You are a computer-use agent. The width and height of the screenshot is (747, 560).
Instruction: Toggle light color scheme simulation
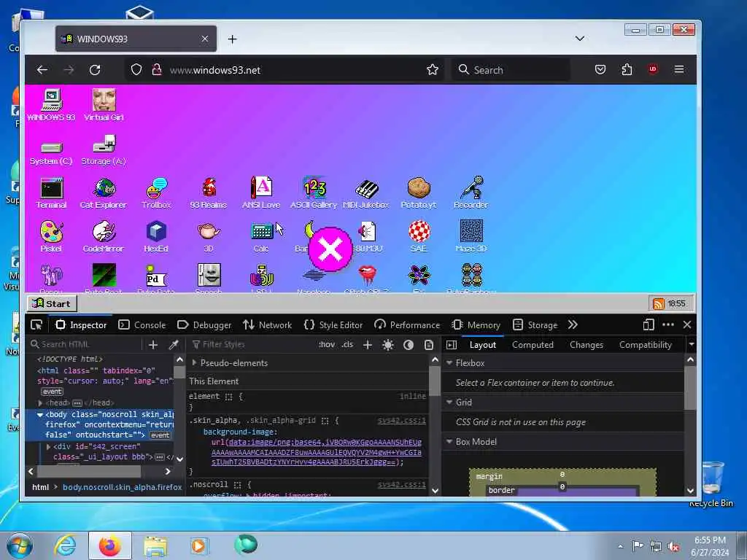[x=388, y=345]
